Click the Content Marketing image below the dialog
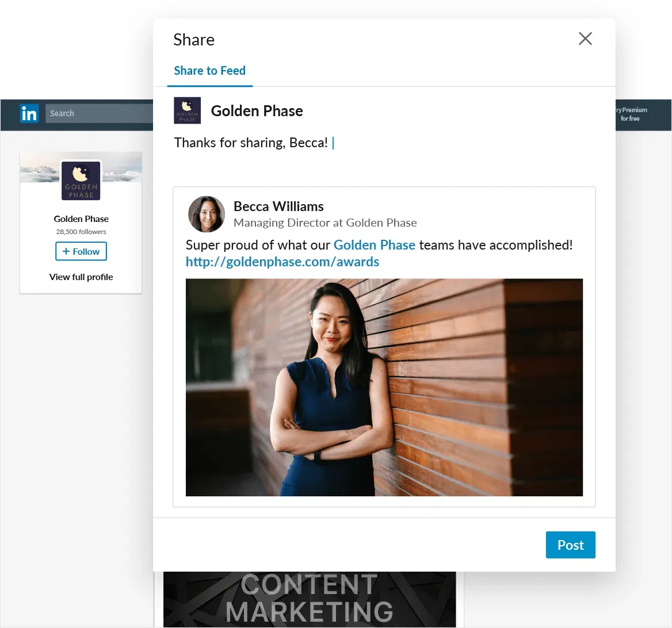 point(309,599)
